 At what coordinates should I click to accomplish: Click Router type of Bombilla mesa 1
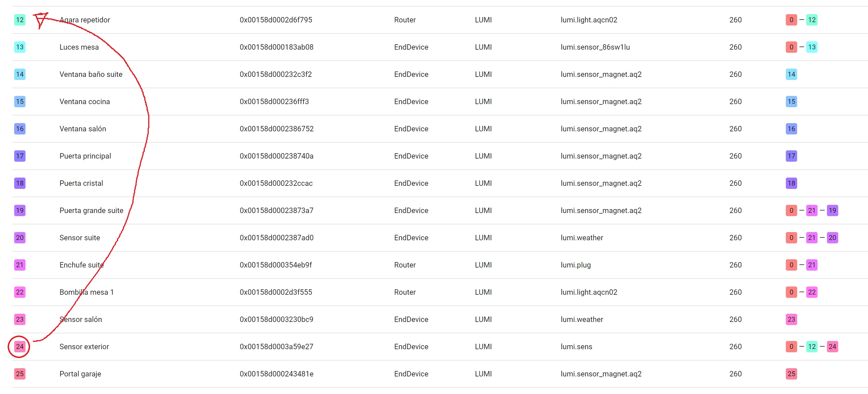pyautogui.click(x=405, y=292)
